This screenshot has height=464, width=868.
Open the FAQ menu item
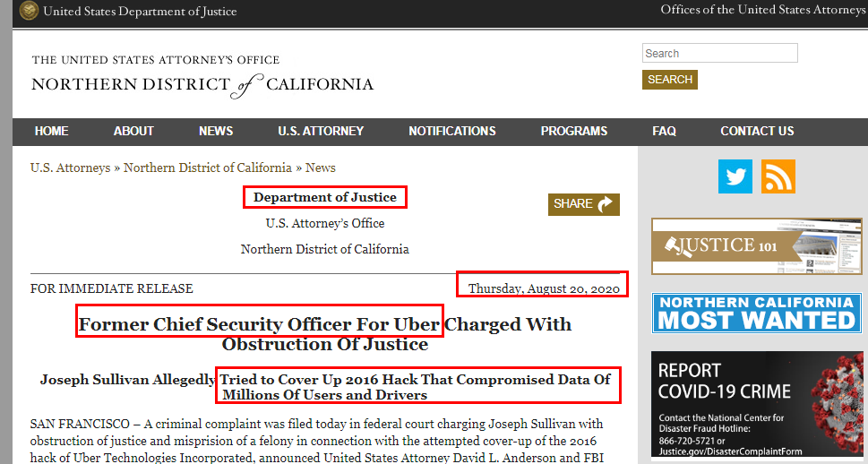tap(664, 131)
